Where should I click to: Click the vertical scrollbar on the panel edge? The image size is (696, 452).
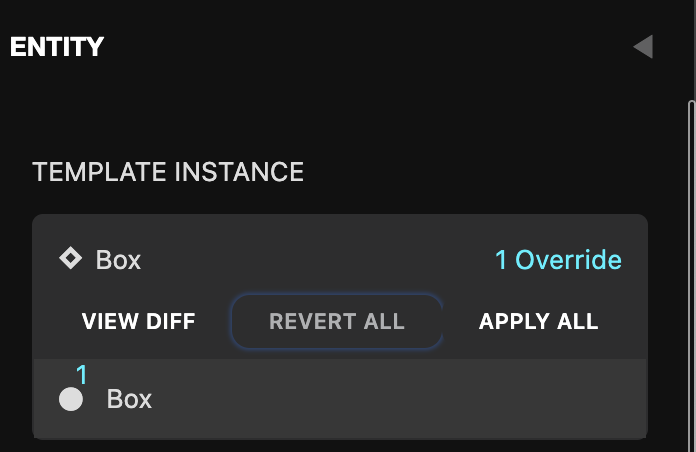pos(690,270)
